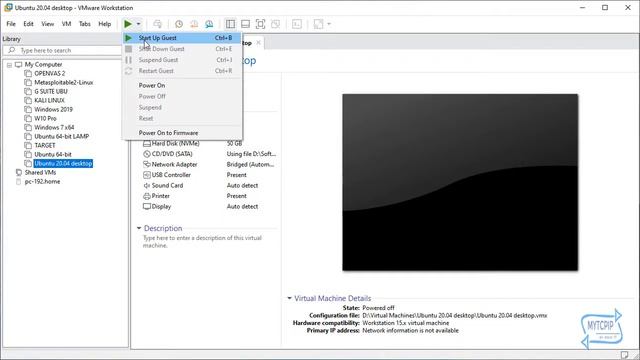This screenshot has height=360, width=640.
Task: Click the VMware Workstation title bar app icon
Action: [8, 7]
